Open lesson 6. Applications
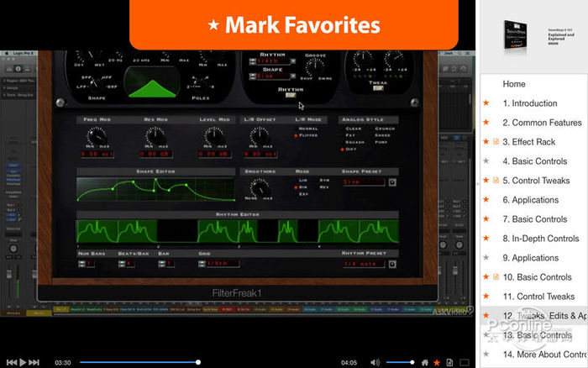 [x=531, y=200]
